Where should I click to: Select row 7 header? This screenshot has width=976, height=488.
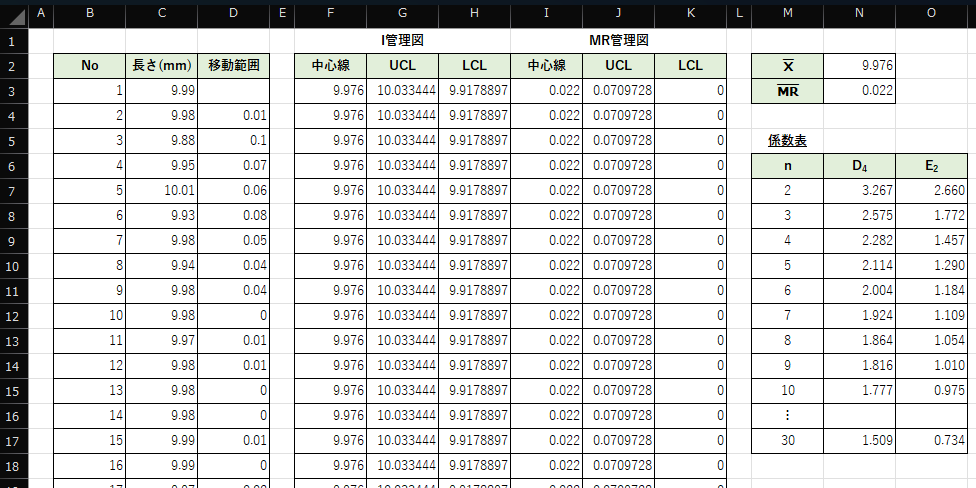[x=14, y=190]
